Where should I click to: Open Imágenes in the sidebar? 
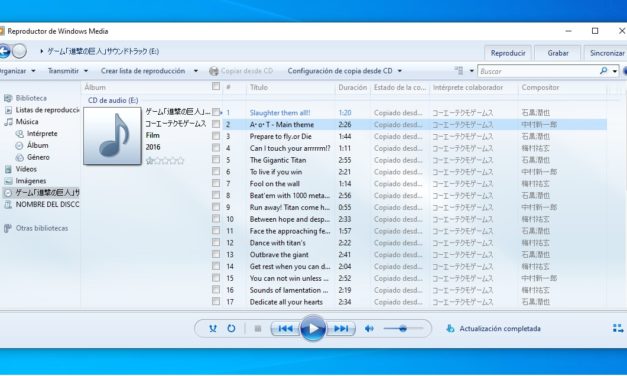[x=31, y=181]
